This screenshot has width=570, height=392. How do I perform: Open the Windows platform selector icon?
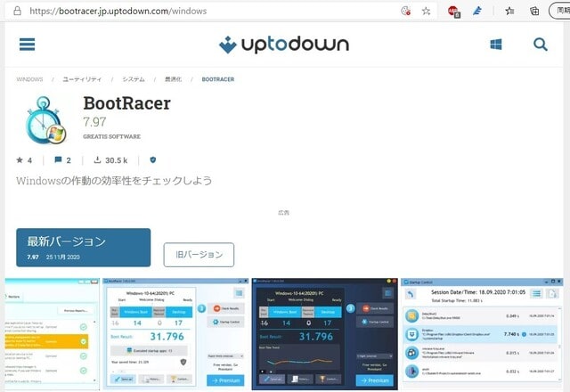click(x=496, y=45)
